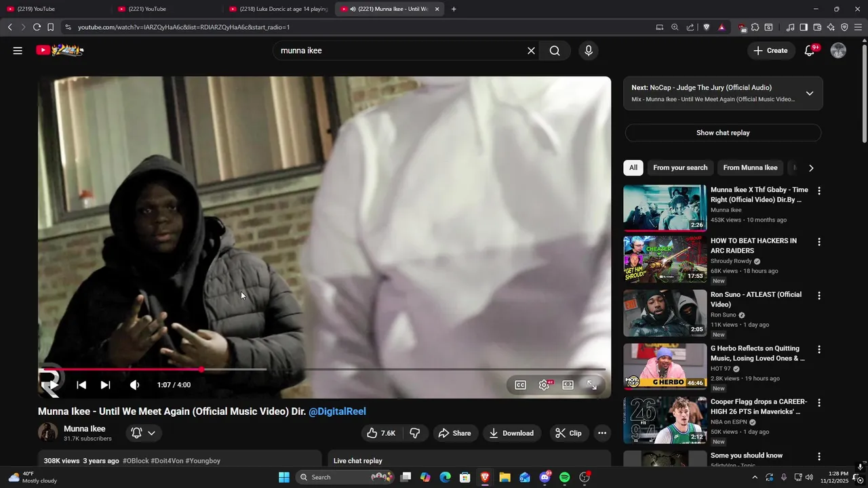Open browser extensions puzzle icon

[755, 27]
